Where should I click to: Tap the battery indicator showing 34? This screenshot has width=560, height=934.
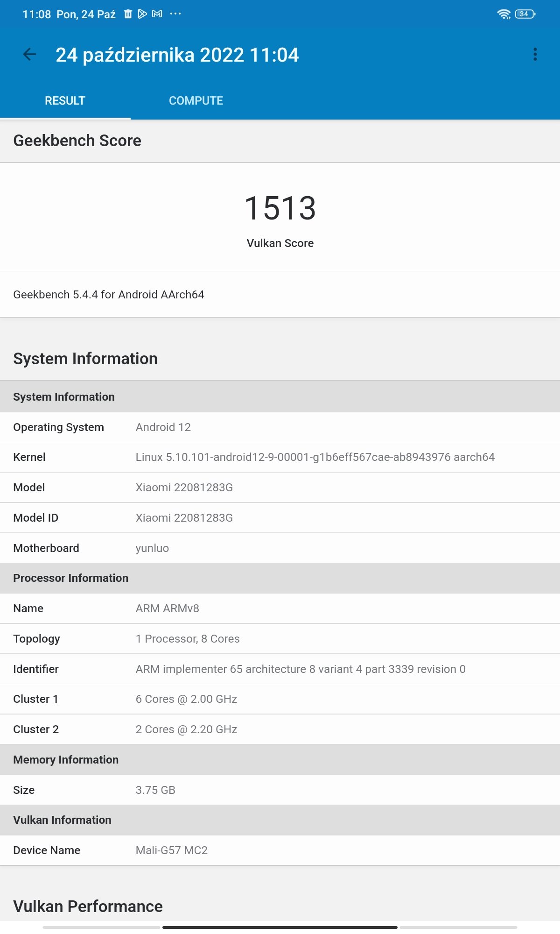click(525, 14)
